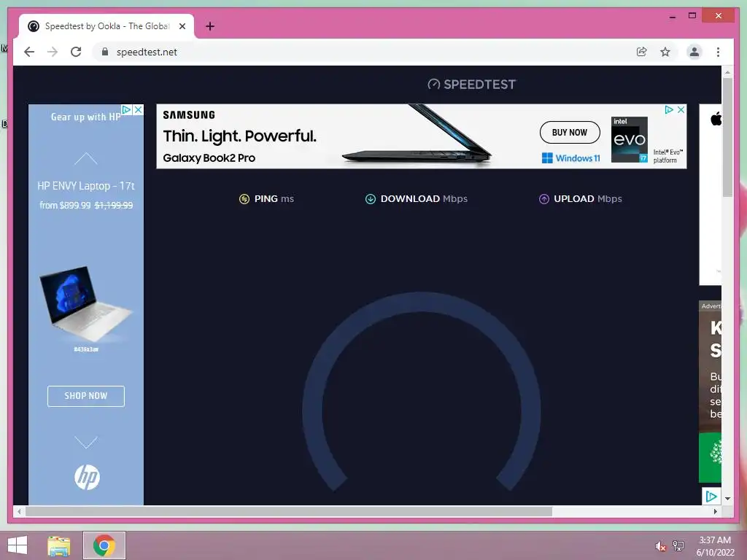Click the browser forward arrow
The width and height of the screenshot is (747, 560).
pyautogui.click(x=53, y=52)
